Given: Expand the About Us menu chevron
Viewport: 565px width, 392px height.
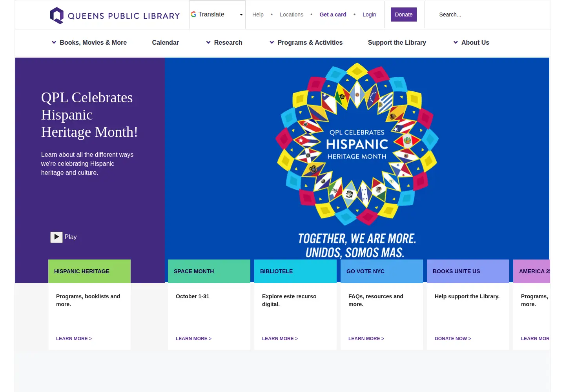Looking at the screenshot, I should coord(456,42).
